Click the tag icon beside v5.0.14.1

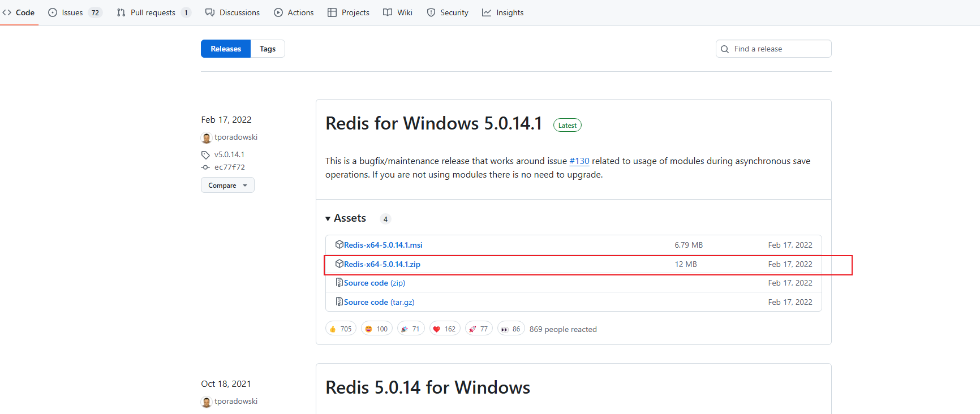pyautogui.click(x=205, y=155)
